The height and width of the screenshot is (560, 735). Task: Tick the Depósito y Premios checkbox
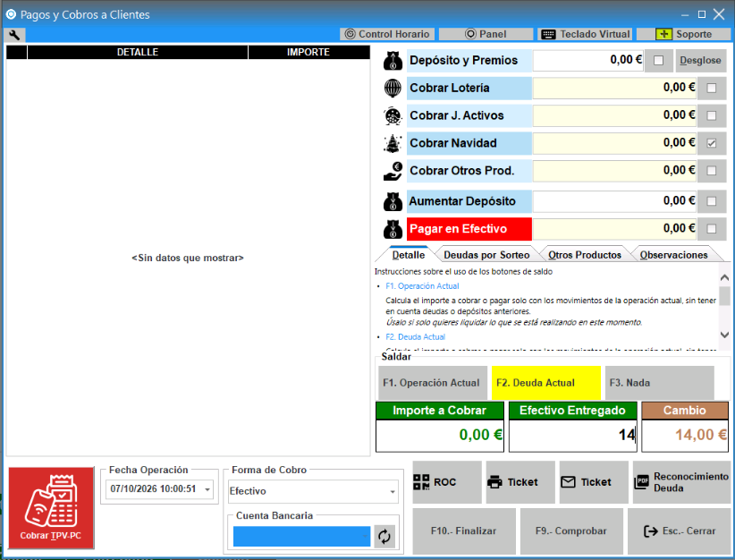click(659, 61)
